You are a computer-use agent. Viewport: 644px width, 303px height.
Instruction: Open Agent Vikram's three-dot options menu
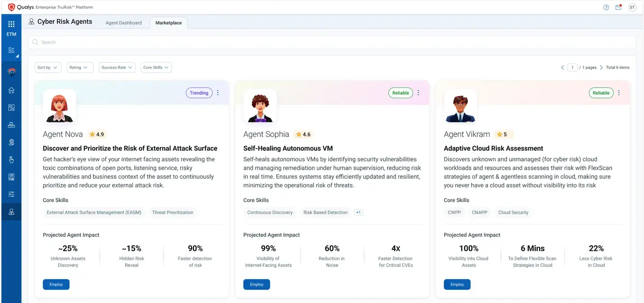point(619,93)
